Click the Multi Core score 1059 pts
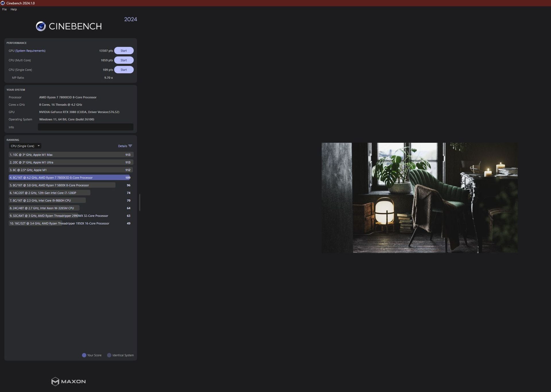 click(x=107, y=60)
